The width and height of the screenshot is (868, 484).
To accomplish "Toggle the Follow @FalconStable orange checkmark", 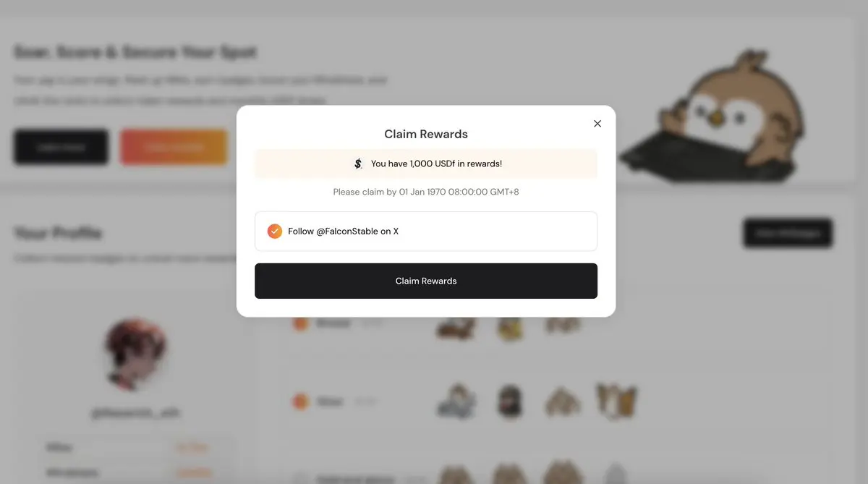I will coord(274,232).
